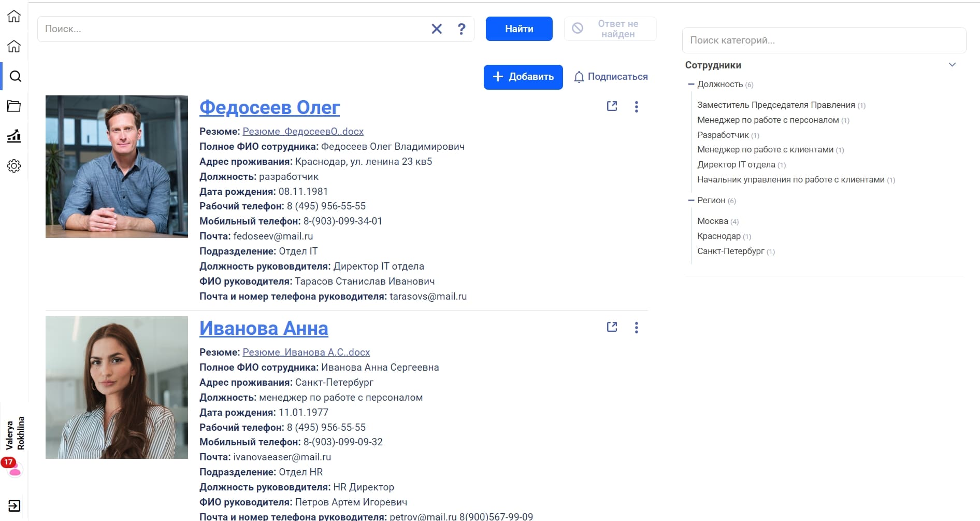Clear the search field with X icon
The image size is (980, 521).
(437, 29)
